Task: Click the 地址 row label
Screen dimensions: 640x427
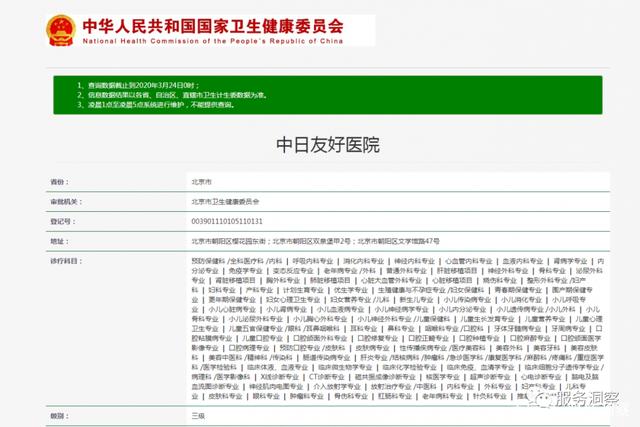Action: pyautogui.click(x=57, y=241)
